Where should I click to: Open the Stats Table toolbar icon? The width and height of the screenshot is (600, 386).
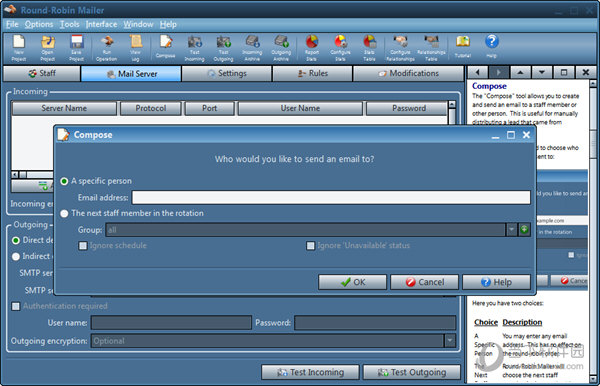[x=369, y=48]
